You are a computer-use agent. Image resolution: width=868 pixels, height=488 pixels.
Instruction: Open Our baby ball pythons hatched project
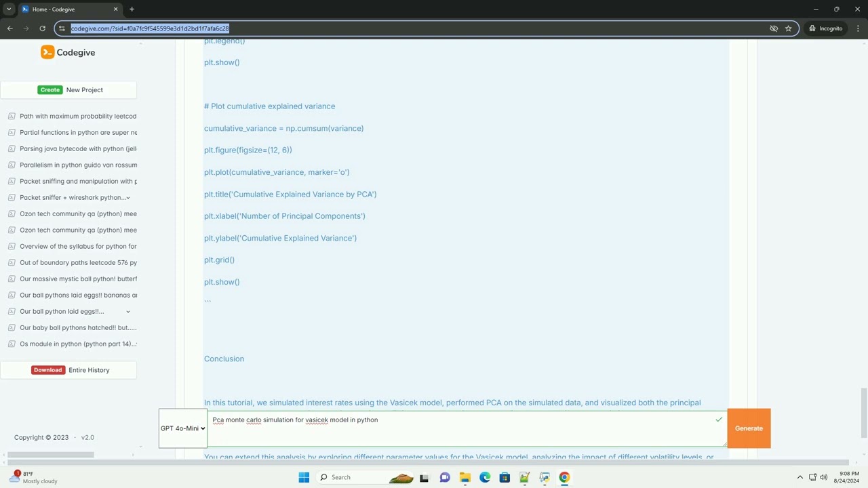78,327
